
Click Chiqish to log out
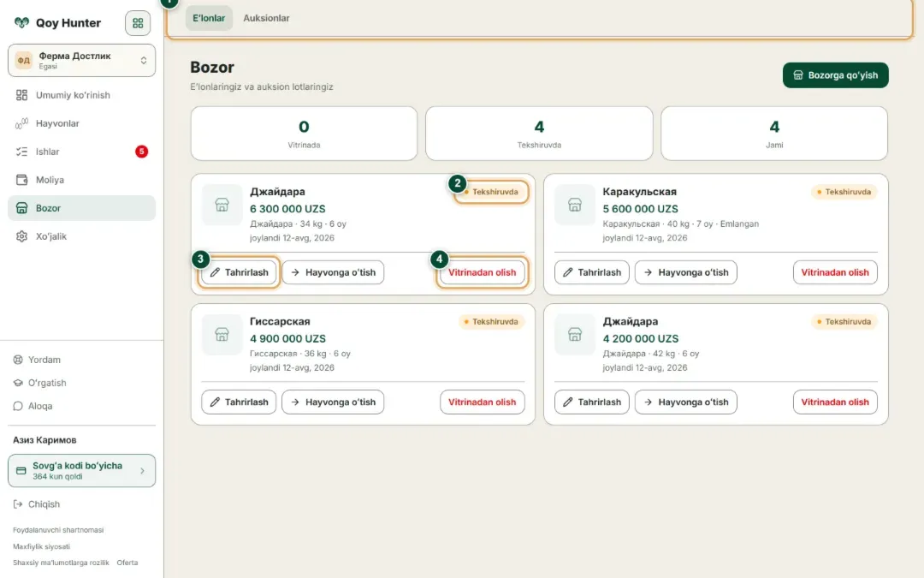point(37,504)
